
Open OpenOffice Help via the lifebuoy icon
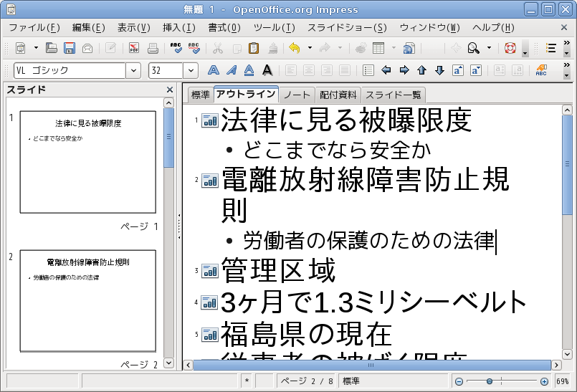510,49
